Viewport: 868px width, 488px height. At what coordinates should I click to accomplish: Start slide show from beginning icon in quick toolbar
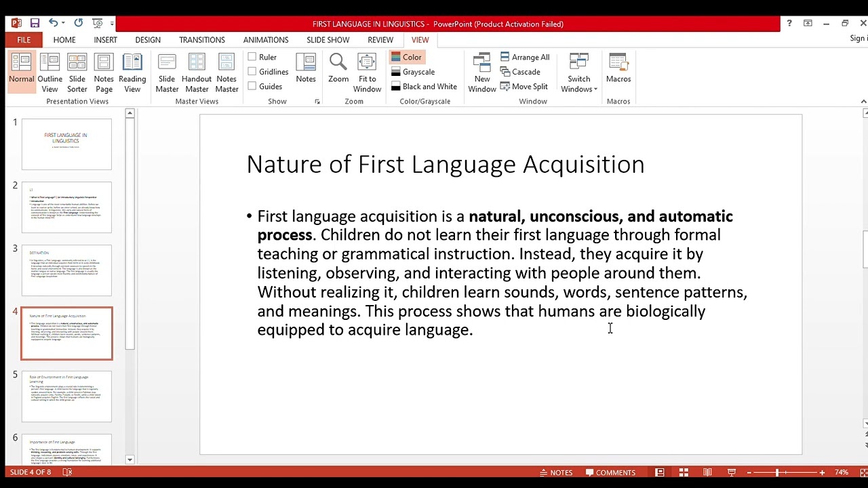[x=98, y=24]
